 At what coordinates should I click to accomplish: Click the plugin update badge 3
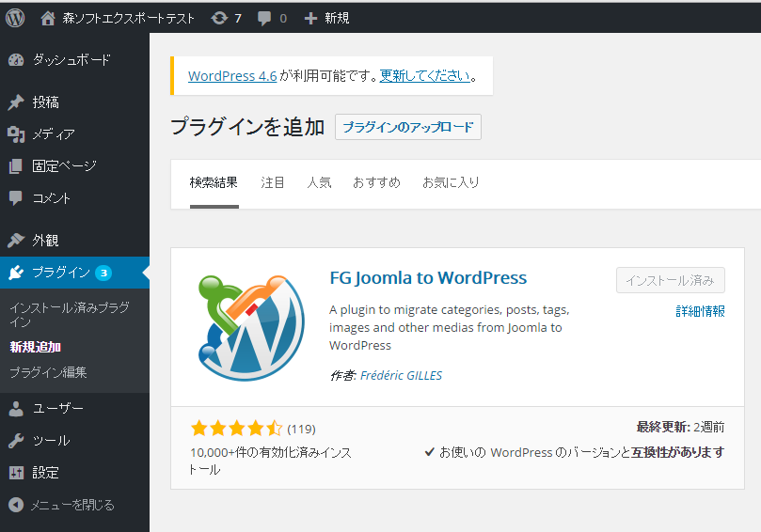[x=103, y=273]
